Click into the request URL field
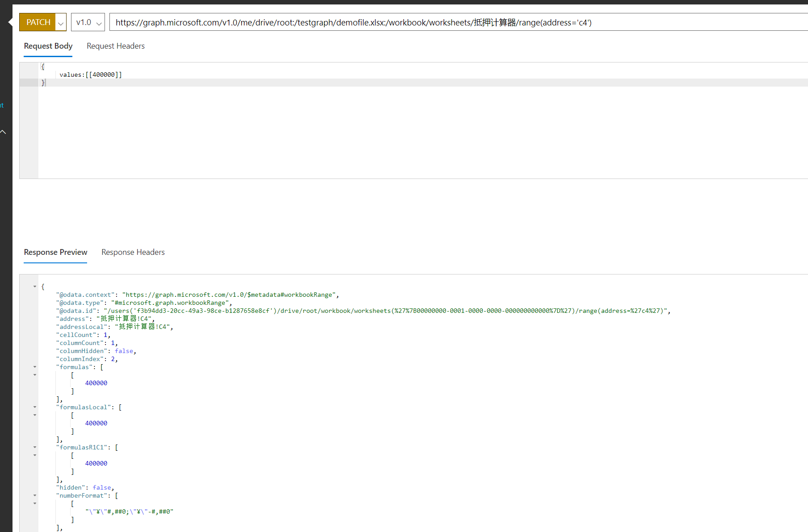This screenshot has height=532, width=808. tap(447, 22)
